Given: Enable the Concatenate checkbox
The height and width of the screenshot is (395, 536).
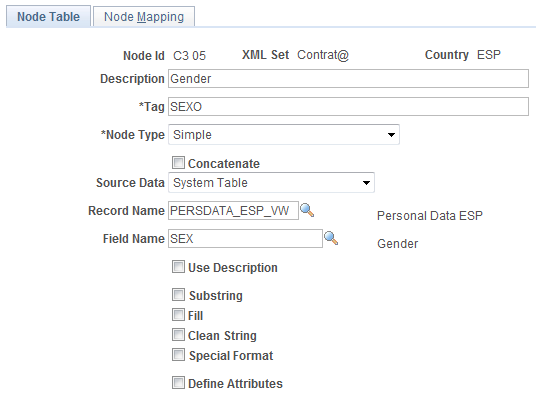Looking at the screenshot, I should pos(178,163).
